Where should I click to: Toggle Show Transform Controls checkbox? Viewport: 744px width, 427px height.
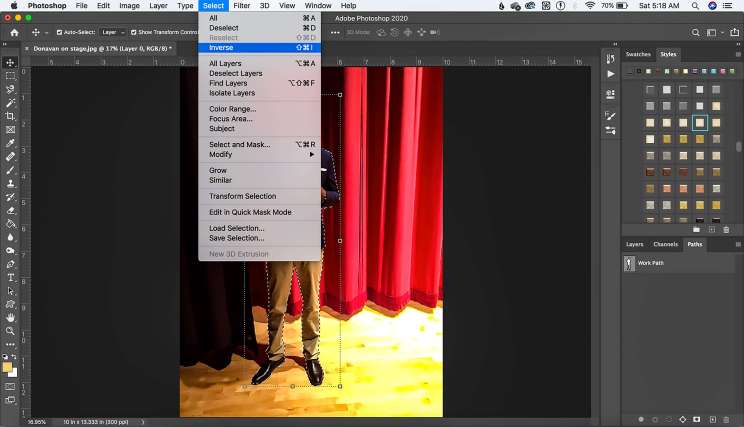134,32
